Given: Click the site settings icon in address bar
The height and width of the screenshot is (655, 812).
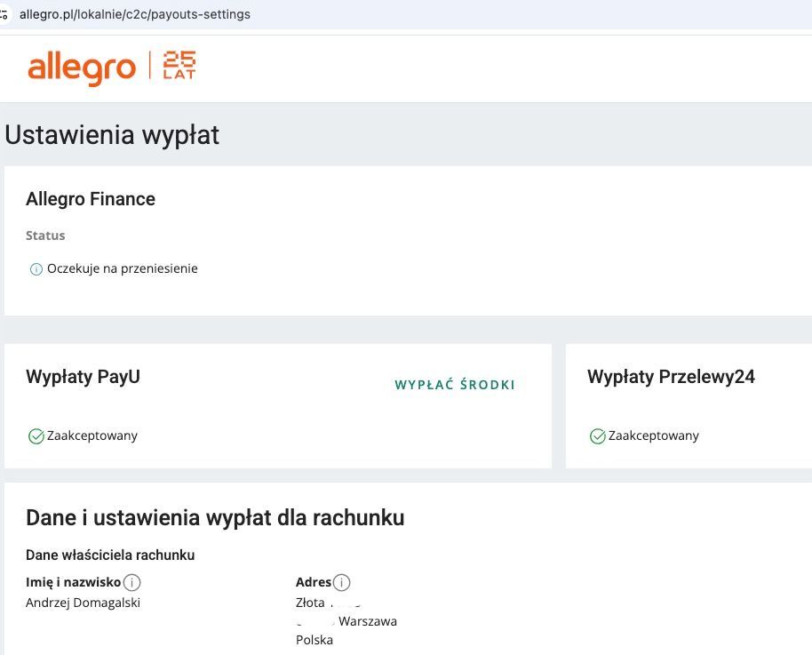Looking at the screenshot, I should (4, 14).
